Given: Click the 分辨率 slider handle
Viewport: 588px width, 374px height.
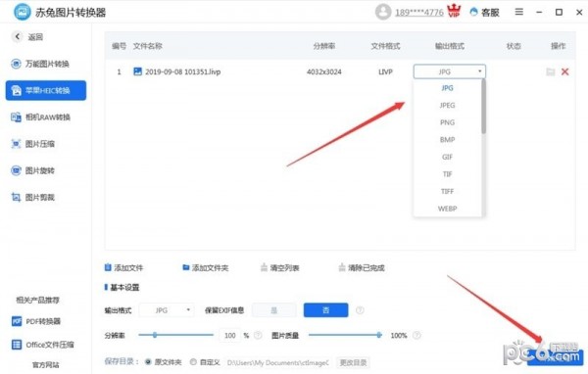Looking at the screenshot, I should coord(155,335).
